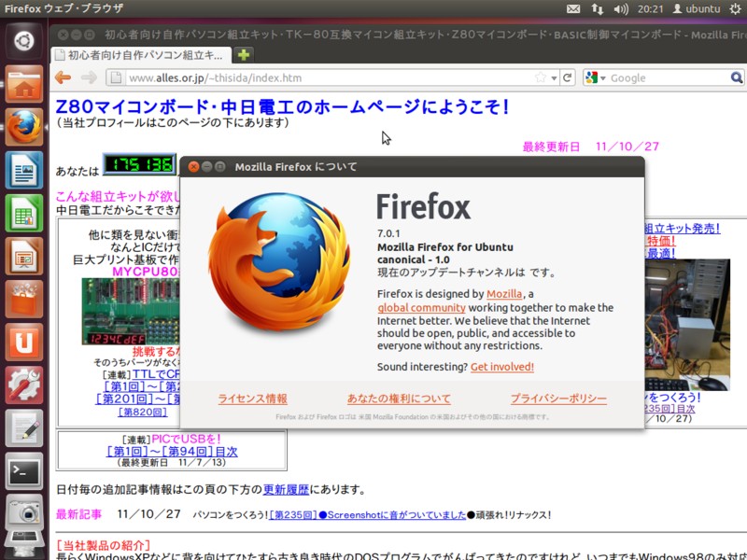747x560 pixels.
Task: Click the Firefox logo in About dialog
Action: [279, 261]
